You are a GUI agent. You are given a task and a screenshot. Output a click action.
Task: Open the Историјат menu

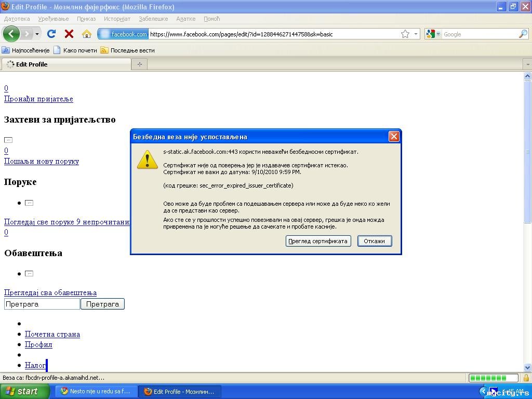click(117, 19)
